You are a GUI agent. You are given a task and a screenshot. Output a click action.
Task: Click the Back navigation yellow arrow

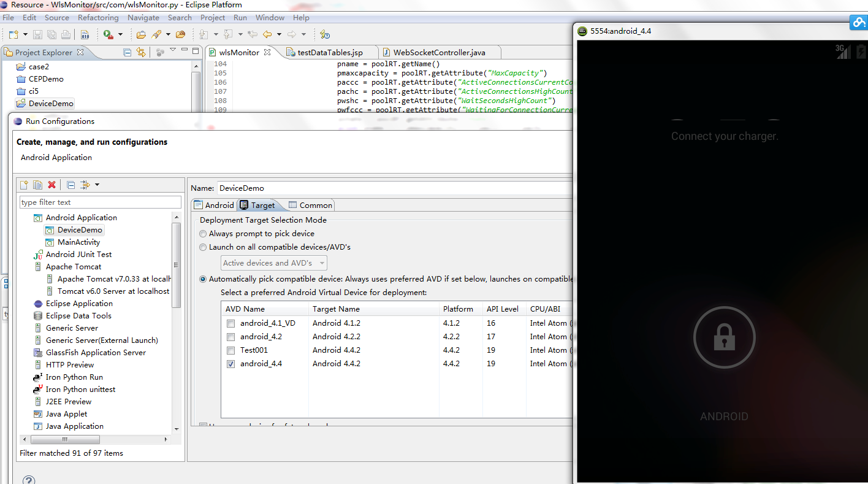point(267,34)
